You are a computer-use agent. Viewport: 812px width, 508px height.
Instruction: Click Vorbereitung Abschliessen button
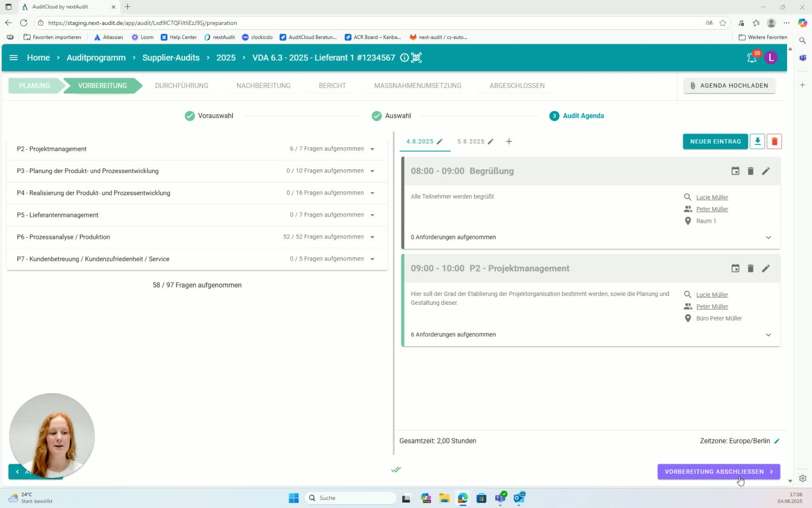coord(718,471)
